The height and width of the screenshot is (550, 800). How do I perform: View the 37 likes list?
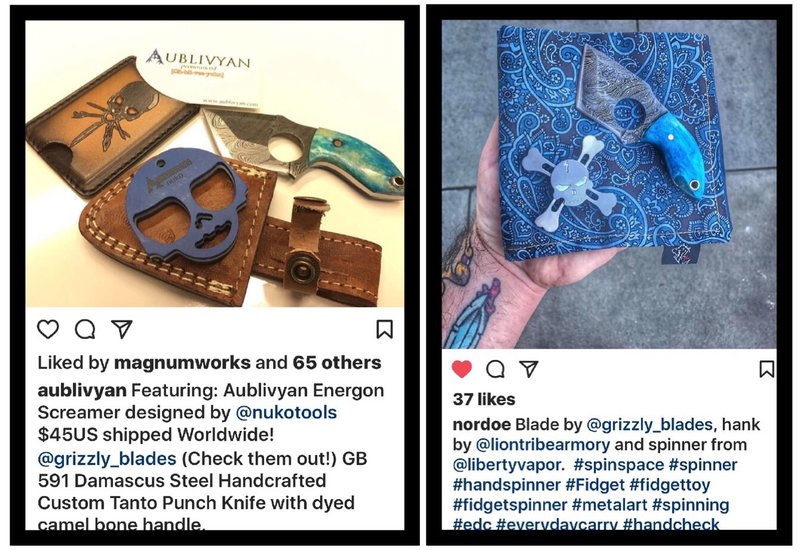tap(484, 399)
